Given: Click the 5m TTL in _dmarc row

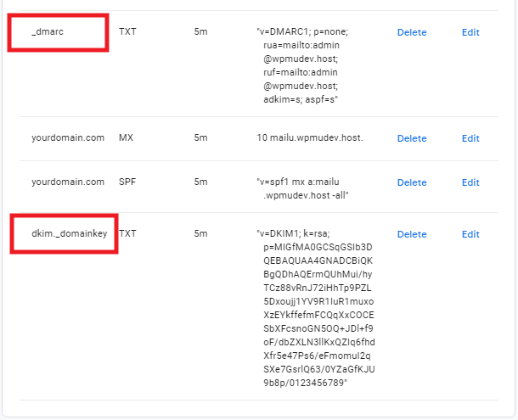Looking at the screenshot, I should point(200,32).
